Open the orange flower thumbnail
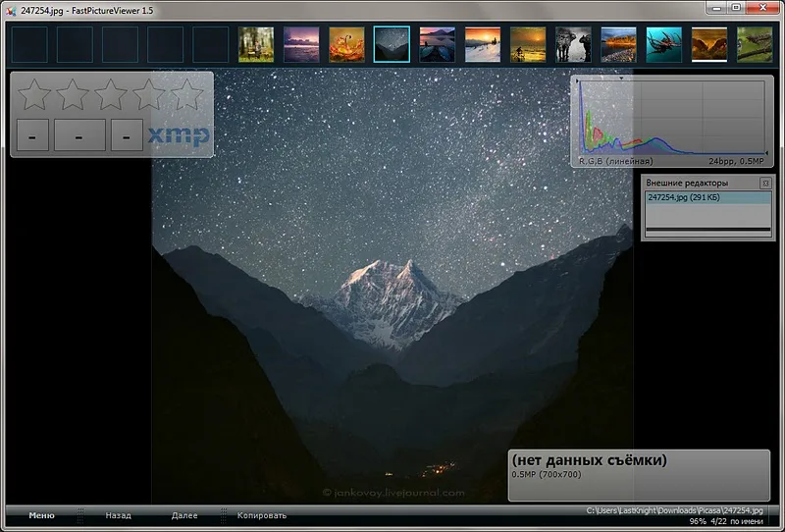Image resolution: width=785 pixels, height=532 pixels. pyautogui.click(x=346, y=44)
